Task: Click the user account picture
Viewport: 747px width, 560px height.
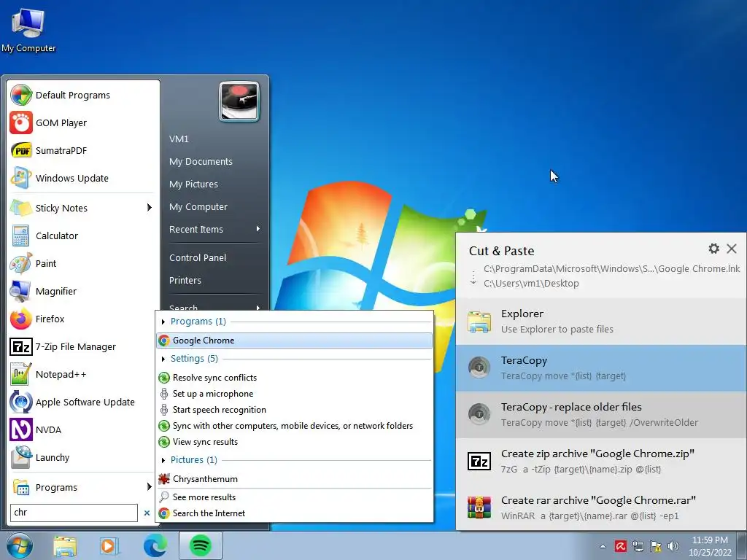Action: (239, 101)
